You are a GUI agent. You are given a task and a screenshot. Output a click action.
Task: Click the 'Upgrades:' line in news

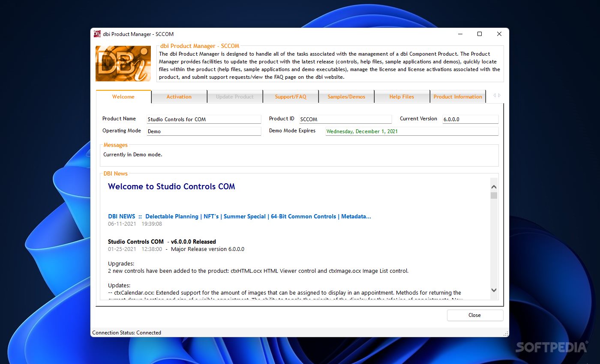click(121, 264)
